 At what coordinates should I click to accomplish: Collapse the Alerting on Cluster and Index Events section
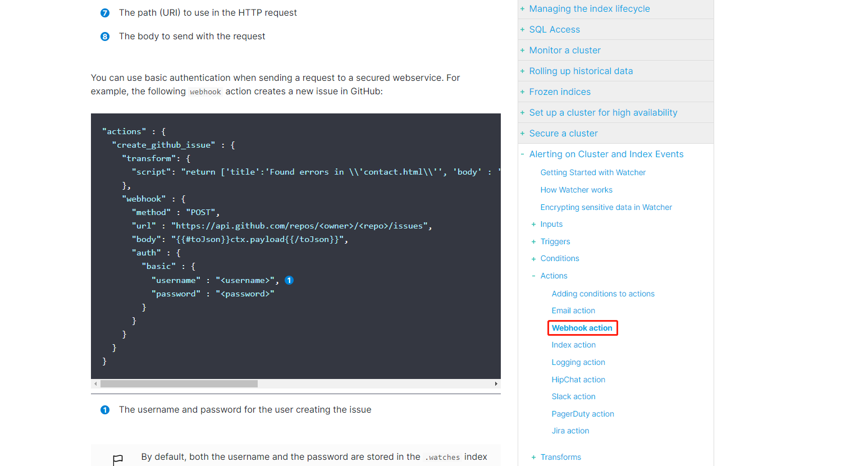tap(522, 154)
